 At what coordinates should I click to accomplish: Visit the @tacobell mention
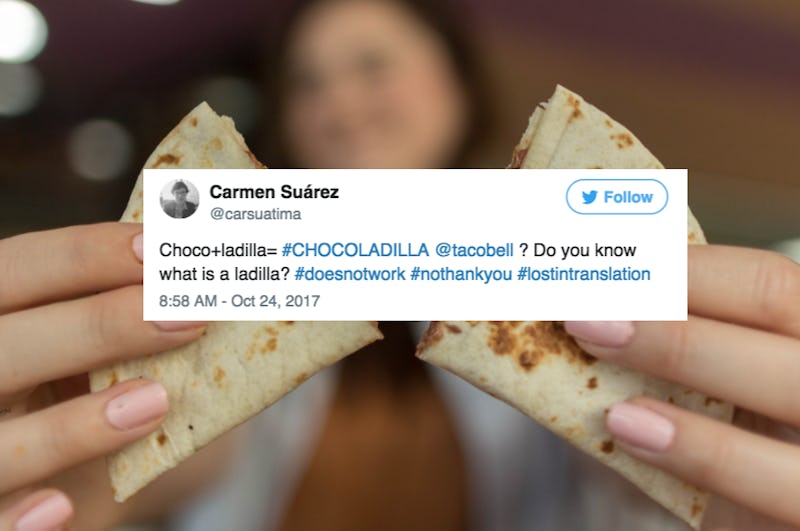coord(474,250)
